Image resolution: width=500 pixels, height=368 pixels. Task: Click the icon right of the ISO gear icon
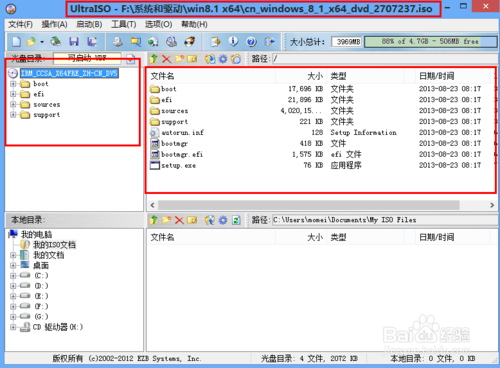pyautogui.click(x=236, y=59)
